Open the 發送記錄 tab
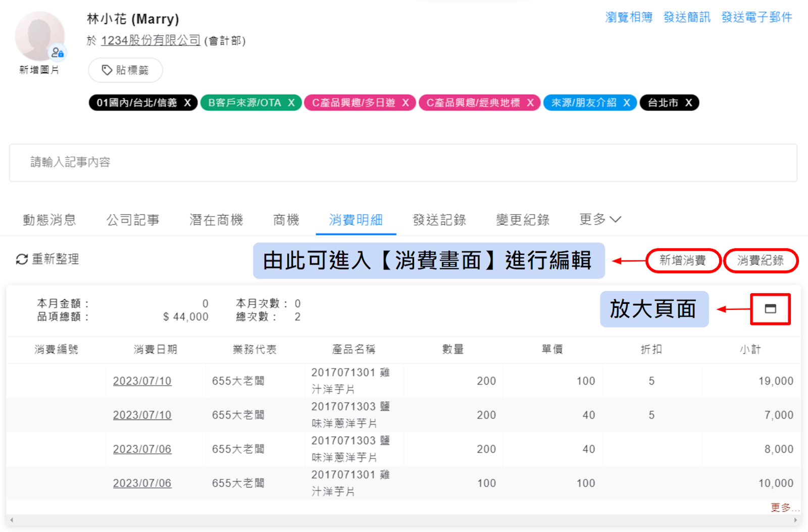 coord(439,220)
